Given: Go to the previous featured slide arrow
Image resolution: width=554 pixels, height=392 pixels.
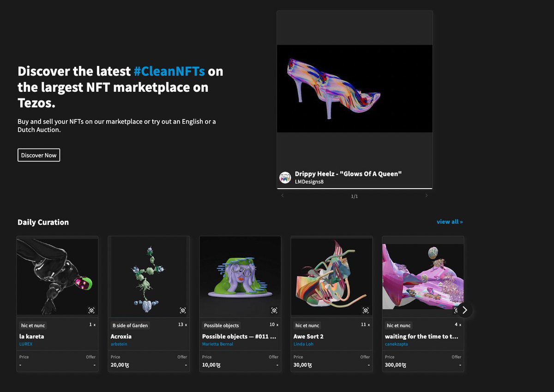Looking at the screenshot, I should point(283,196).
